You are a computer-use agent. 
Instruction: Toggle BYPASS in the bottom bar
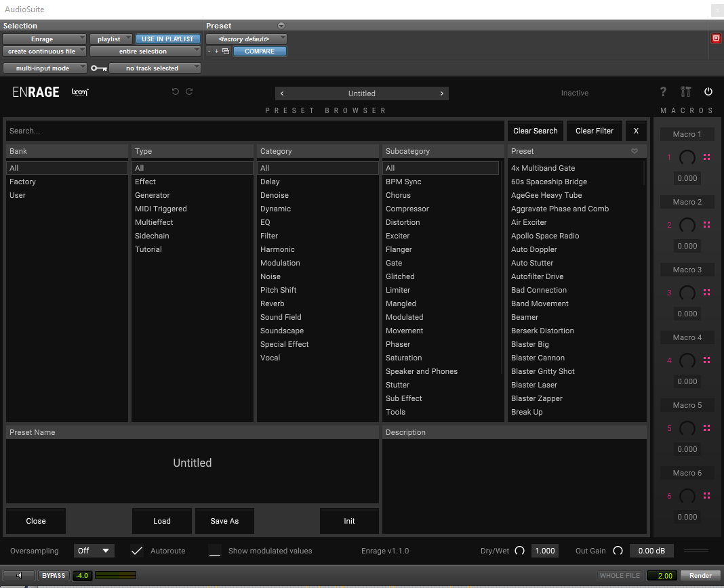coord(53,575)
